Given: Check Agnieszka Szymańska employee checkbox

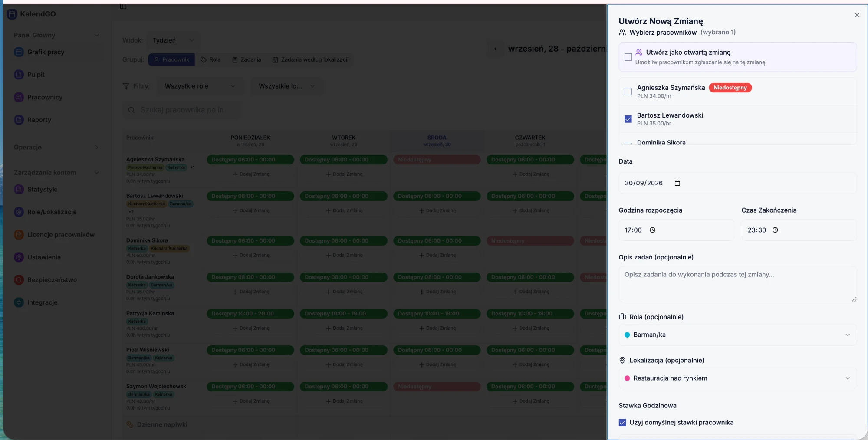Looking at the screenshot, I should [x=628, y=91].
